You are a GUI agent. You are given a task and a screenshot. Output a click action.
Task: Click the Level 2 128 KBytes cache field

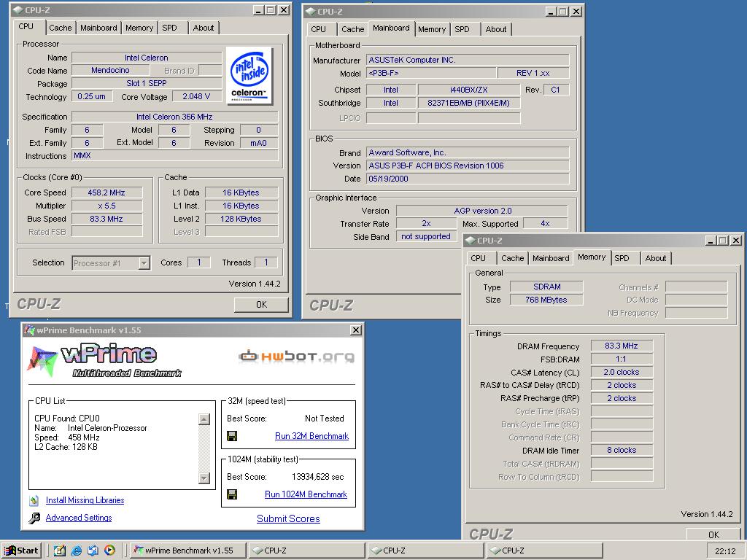(241, 219)
